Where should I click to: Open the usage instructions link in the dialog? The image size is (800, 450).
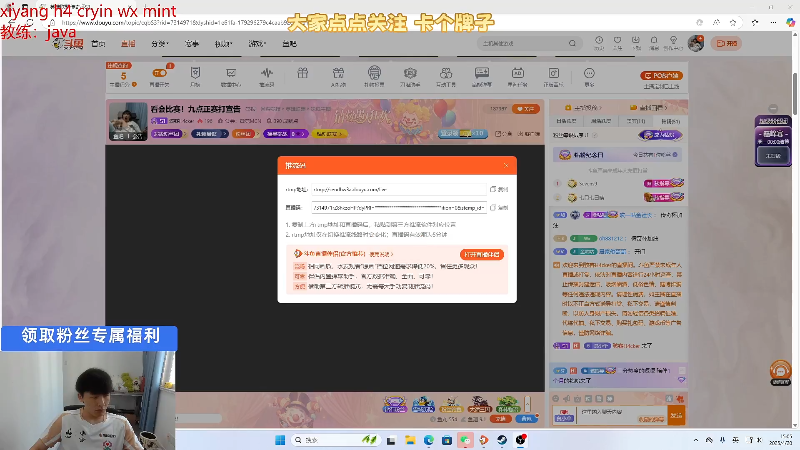[x=381, y=254]
